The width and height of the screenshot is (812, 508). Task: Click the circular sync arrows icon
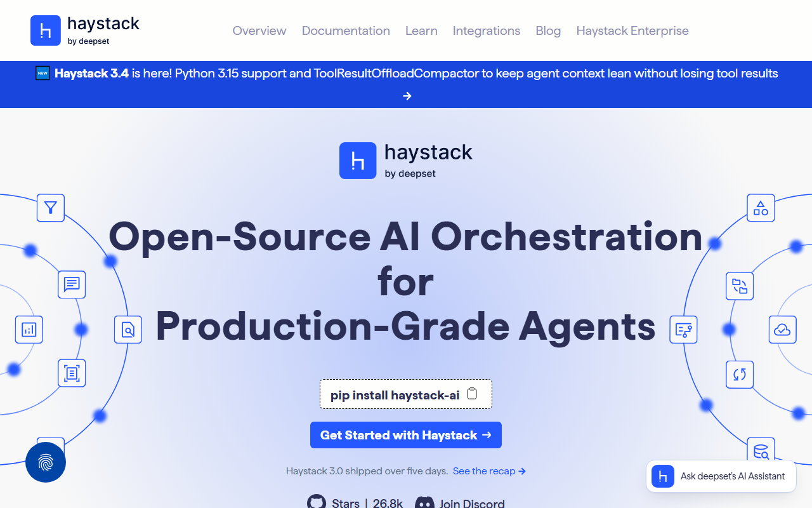pos(740,374)
